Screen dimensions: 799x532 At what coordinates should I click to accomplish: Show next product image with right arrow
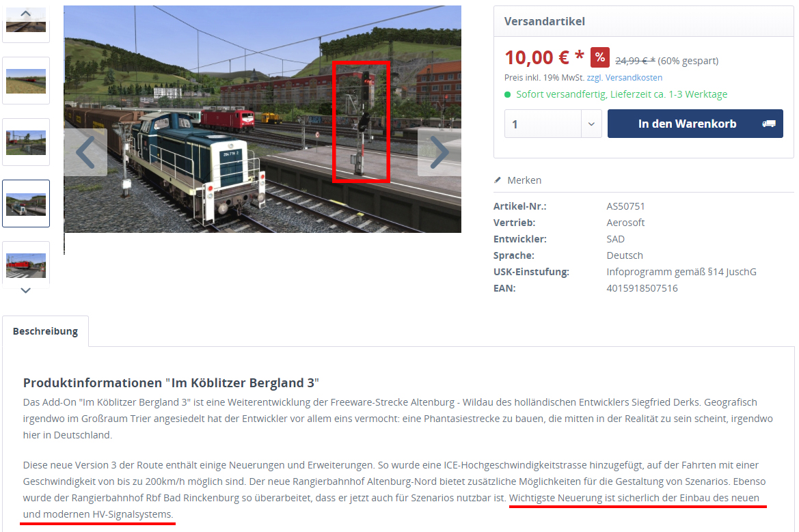point(439,152)
